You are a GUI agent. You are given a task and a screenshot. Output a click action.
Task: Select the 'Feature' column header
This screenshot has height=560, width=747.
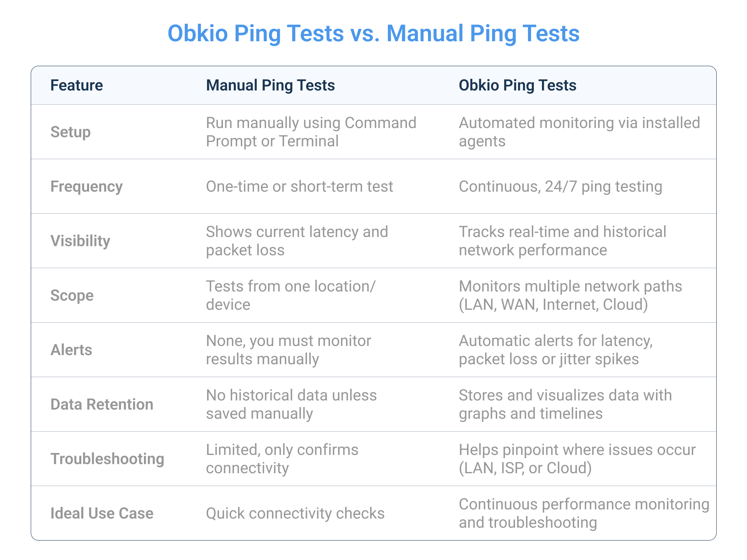[77, 85]
